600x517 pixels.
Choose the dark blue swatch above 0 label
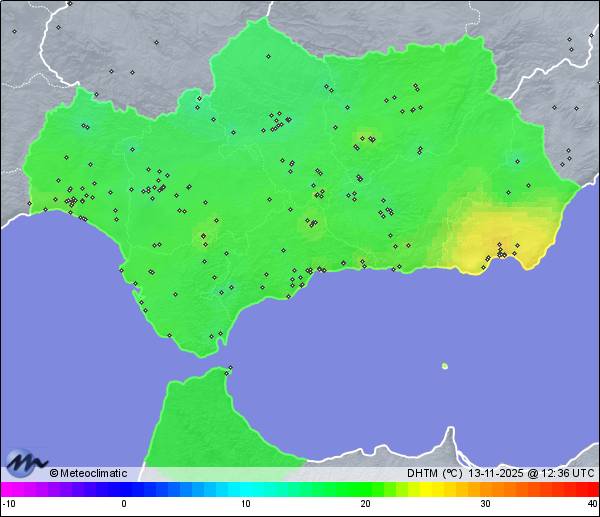pos(124,489)
